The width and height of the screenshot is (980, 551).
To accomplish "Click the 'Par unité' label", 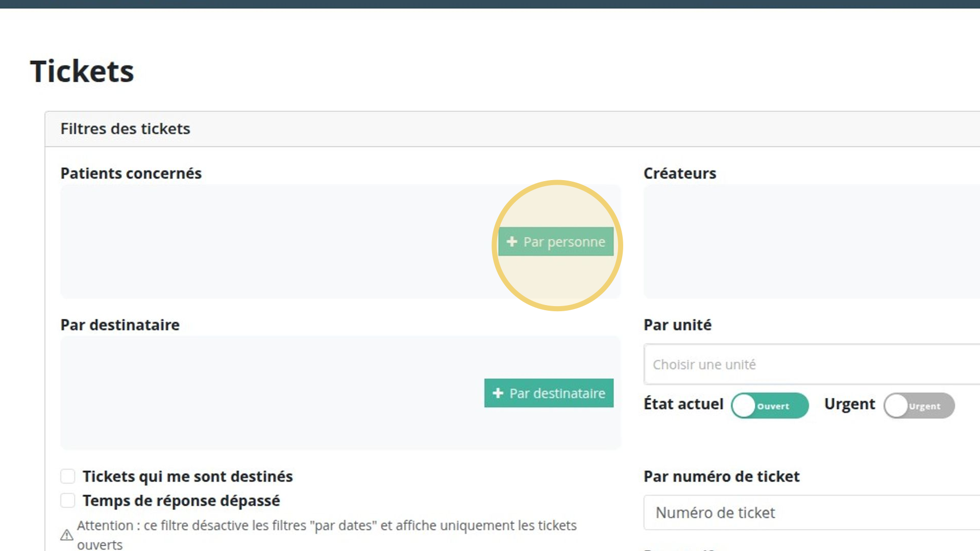I will [x=677, y=324].
